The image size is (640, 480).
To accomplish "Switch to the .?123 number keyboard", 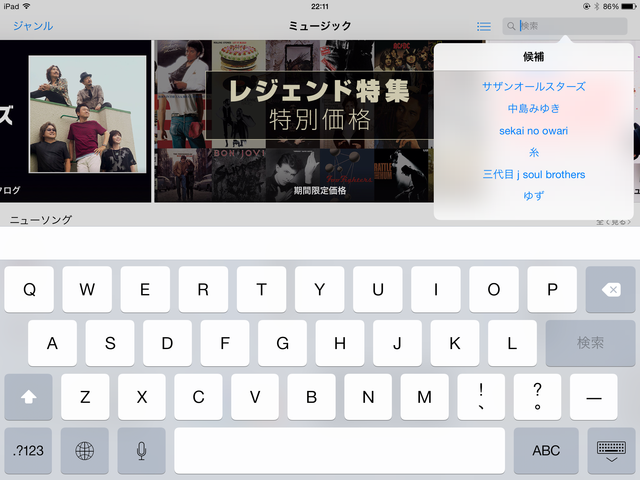I will tap(28, 451).
